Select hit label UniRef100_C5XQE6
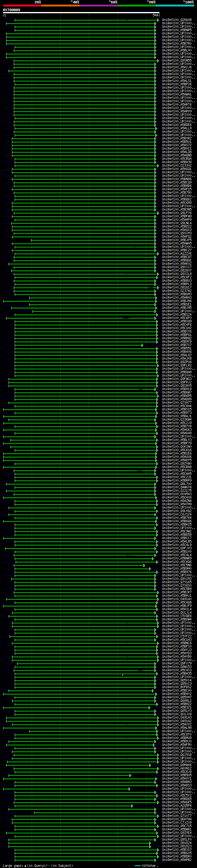This screenshot has width=197, height=868. pyautogui.click(x=177, y=616)
